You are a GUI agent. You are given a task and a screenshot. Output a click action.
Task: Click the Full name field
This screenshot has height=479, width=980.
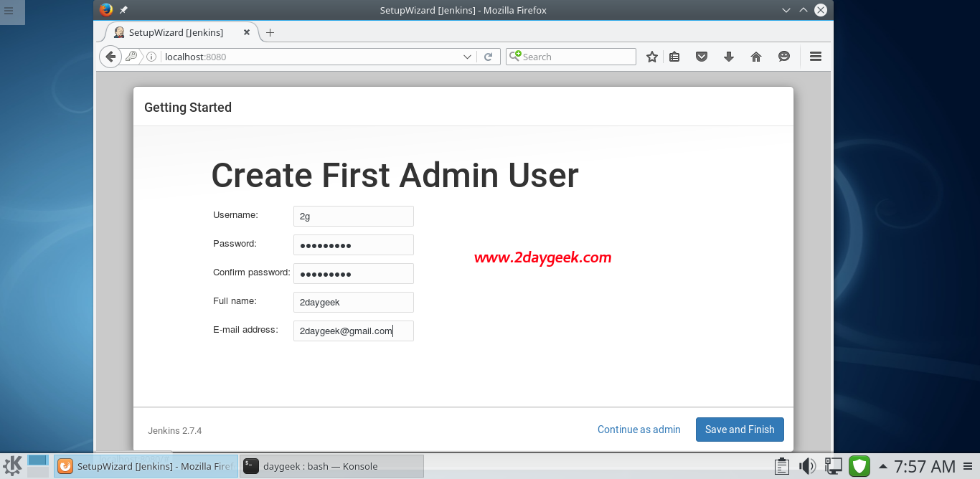tap(354, 302)
